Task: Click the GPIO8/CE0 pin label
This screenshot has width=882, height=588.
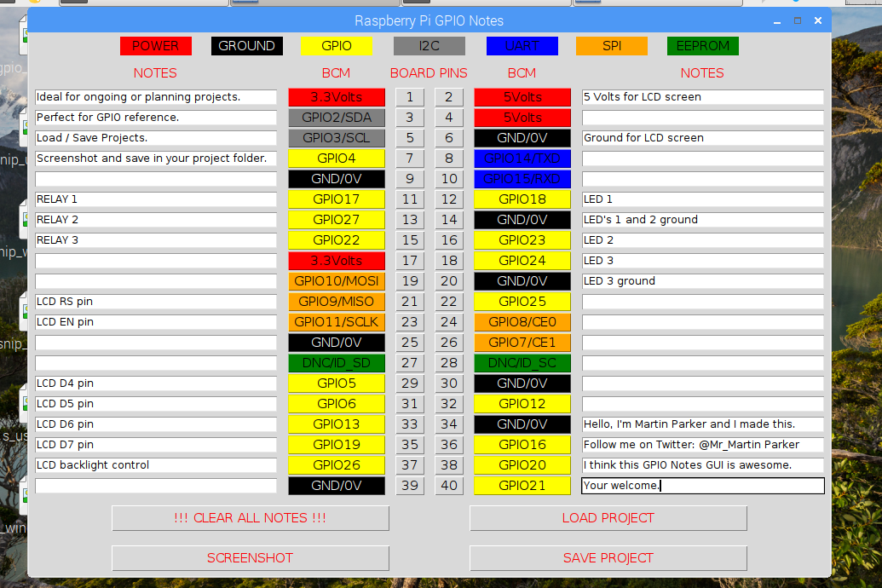Action: [522, 322]
